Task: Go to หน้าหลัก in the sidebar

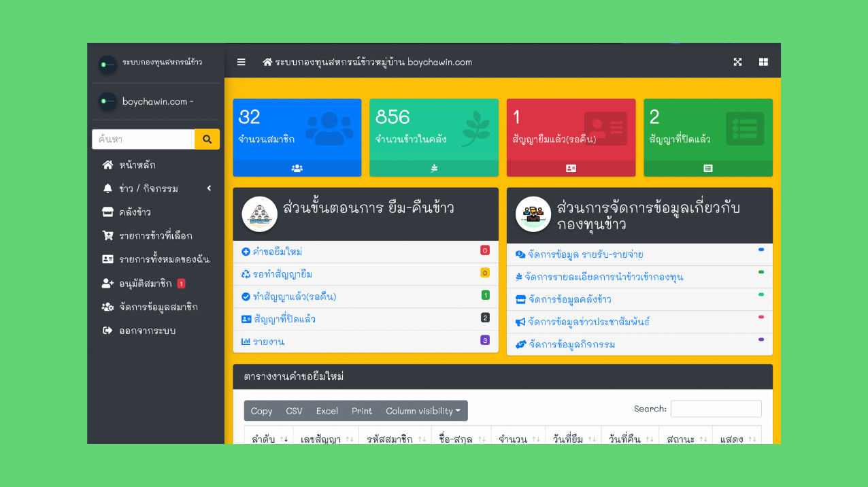Action: [x=156, y=165]
